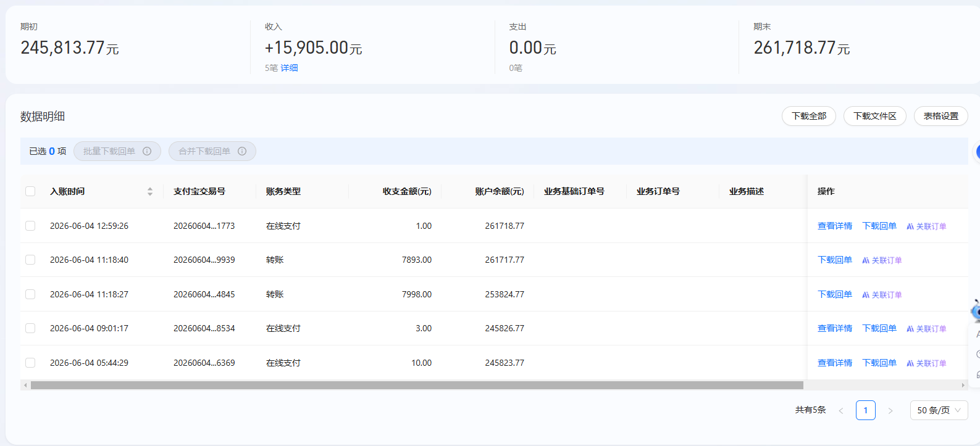Click 下载回单 in the 12:59:26 row
Image resolution: width=980 pixels, height=446 pixels.
879,226
